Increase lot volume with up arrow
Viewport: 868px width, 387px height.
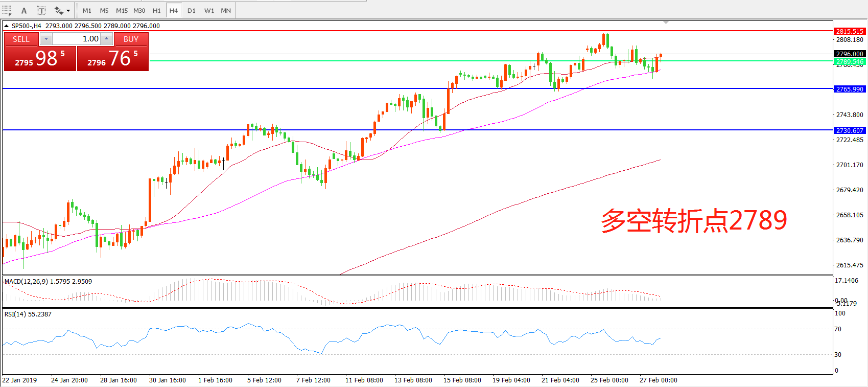pos(106,39)
